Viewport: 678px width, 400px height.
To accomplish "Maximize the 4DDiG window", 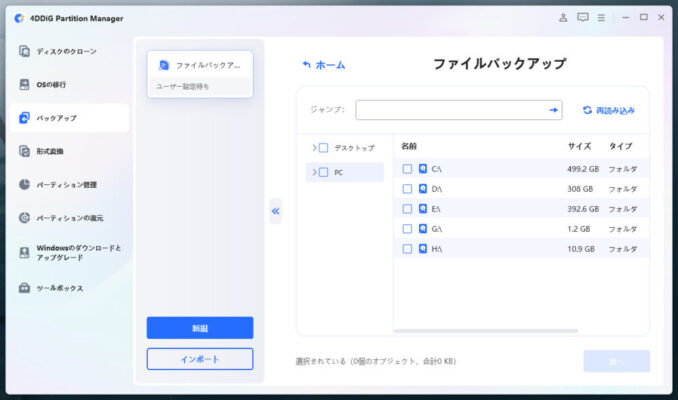I will coord(644,17).
